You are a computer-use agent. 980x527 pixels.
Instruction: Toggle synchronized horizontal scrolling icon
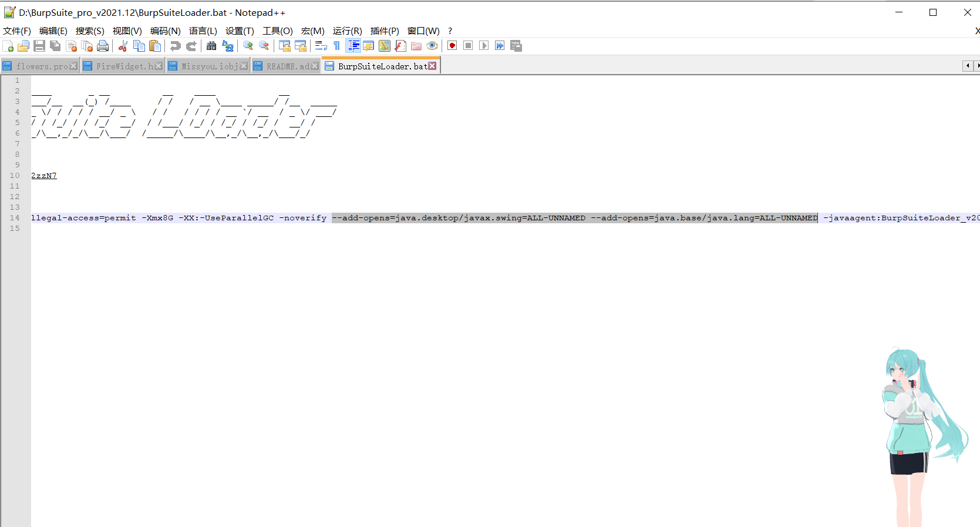coord(301,46)
